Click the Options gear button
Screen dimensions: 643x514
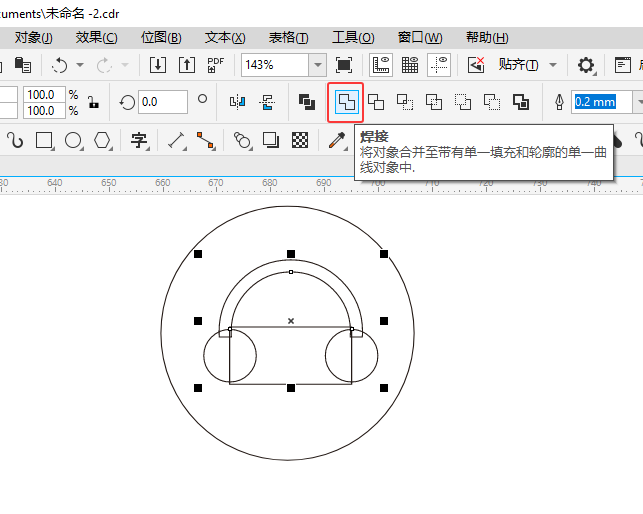point(586,65)
